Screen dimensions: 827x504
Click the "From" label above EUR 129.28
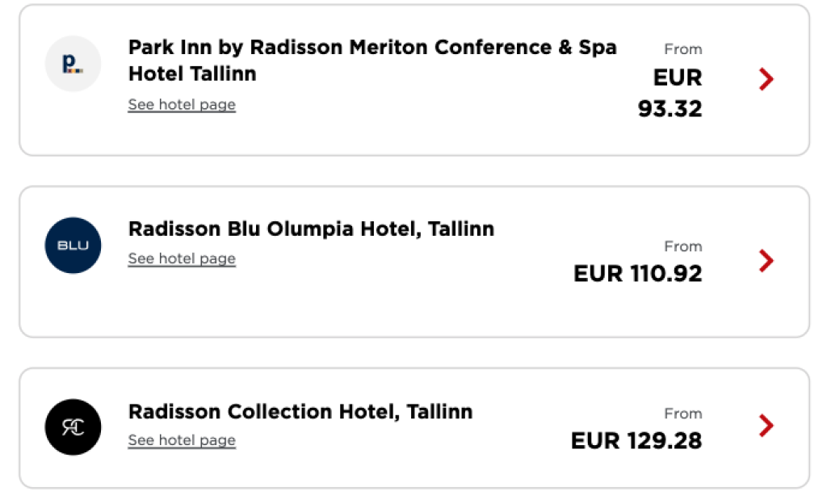[x=683, y=414]
